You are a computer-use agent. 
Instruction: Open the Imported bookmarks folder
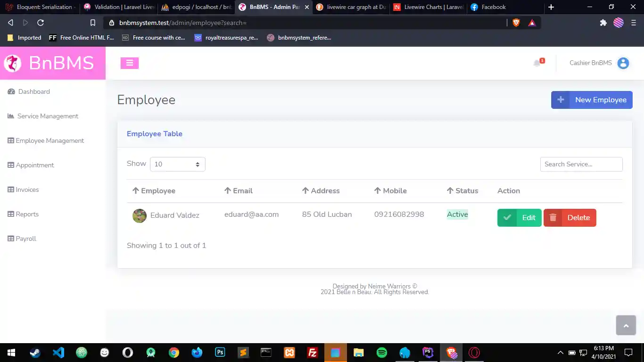coord(24,38)
